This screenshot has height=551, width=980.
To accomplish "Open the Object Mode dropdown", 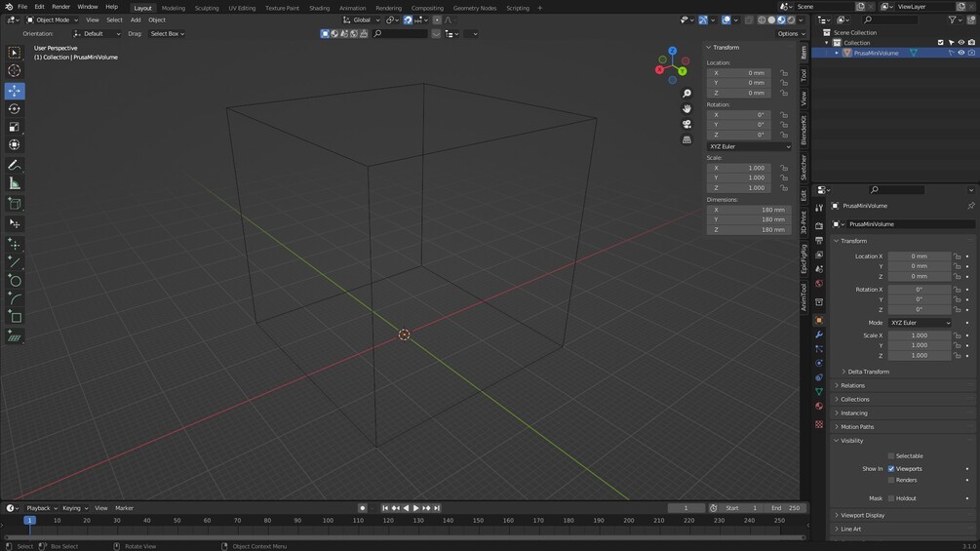I will tap(53, 20).
